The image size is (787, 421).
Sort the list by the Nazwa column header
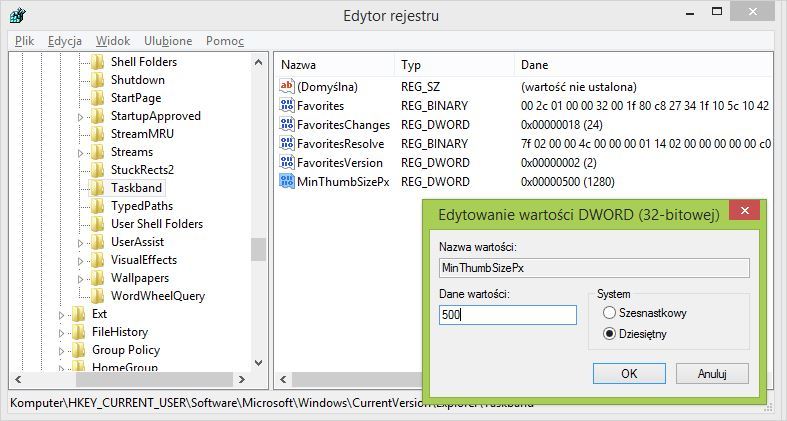tap(334, 65)
